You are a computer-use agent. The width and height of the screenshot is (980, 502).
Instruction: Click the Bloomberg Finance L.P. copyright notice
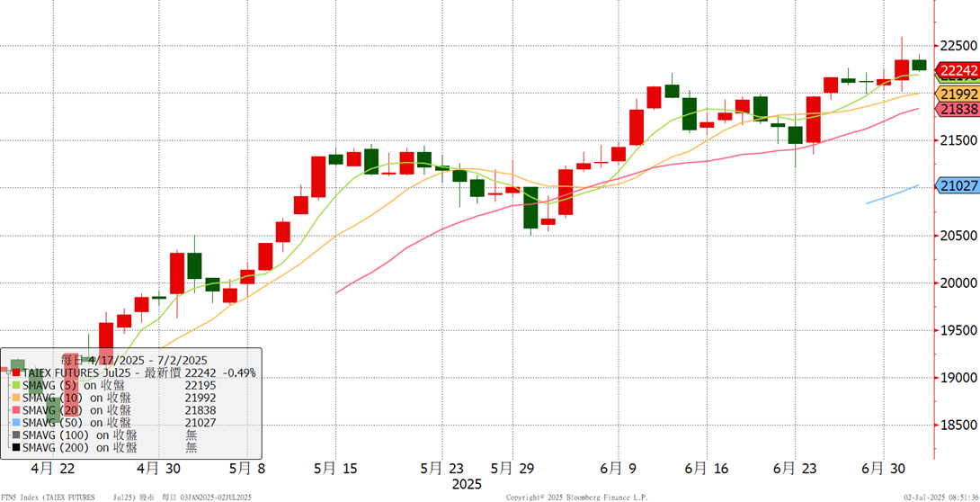pos(577,497)
